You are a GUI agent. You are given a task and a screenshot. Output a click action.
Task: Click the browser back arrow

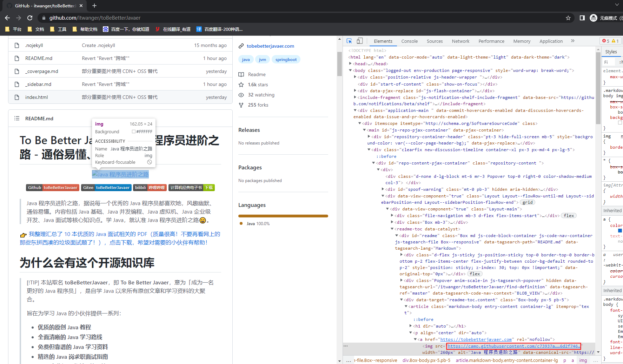click(x=7, y=18)
